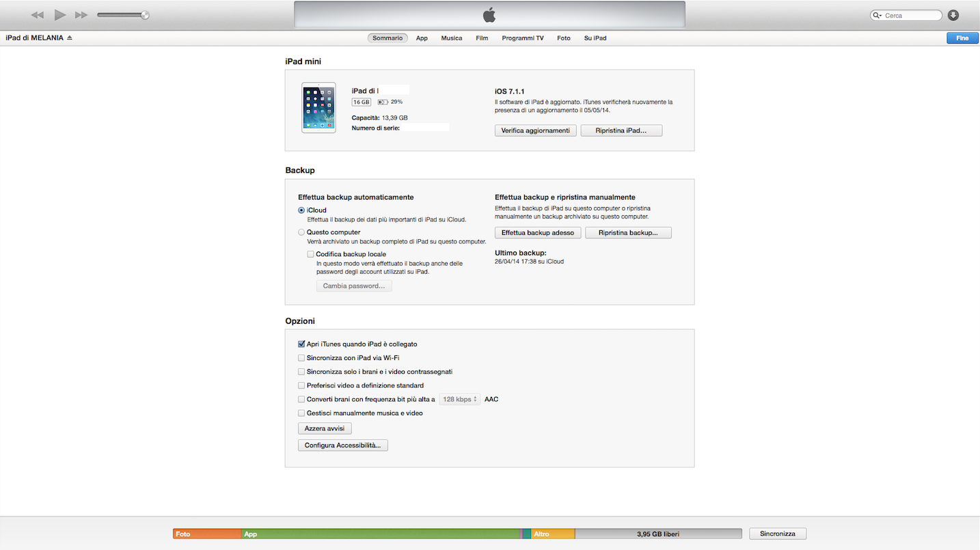Open the Su iPad tab

595,38
